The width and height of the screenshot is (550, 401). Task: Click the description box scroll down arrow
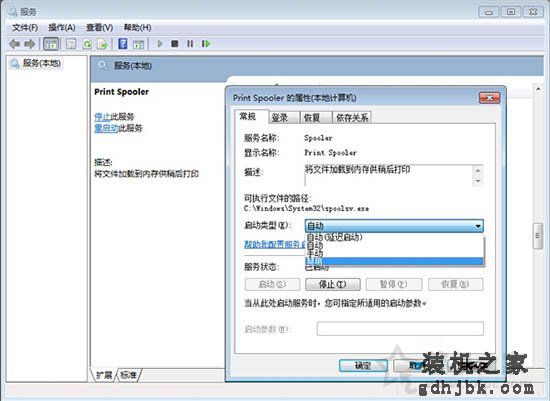pos(478,181)
